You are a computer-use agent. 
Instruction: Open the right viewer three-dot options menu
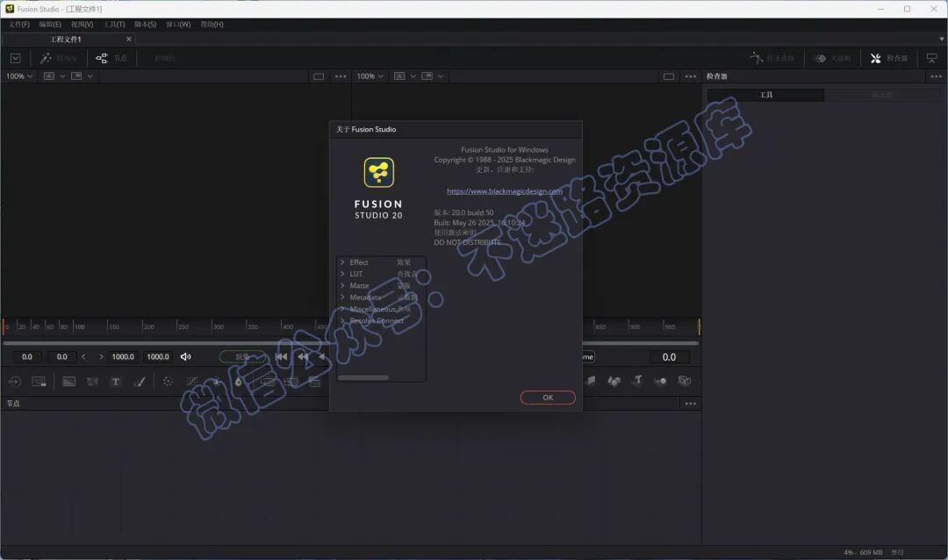click(691, 76)
